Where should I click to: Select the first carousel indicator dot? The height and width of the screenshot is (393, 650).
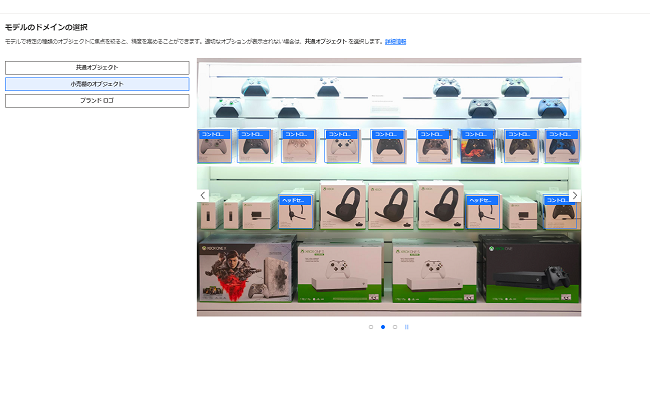[371, 327]
